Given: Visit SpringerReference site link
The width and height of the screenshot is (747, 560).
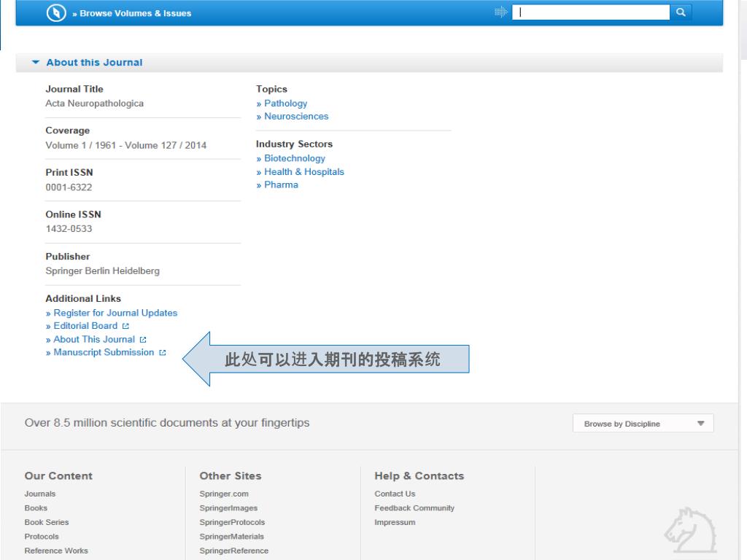Looking at the screenshot, I should coord(234,551).
